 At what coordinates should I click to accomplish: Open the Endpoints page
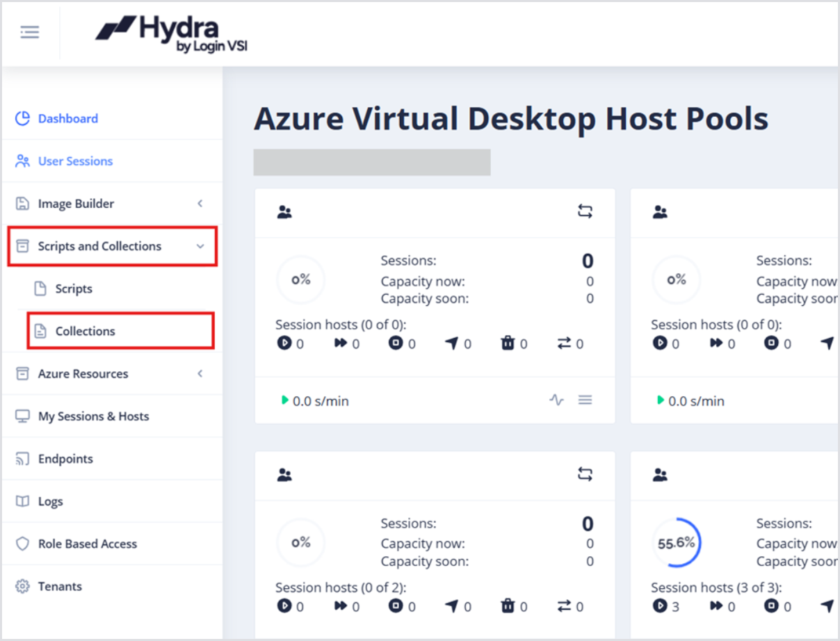pos(65,458)
